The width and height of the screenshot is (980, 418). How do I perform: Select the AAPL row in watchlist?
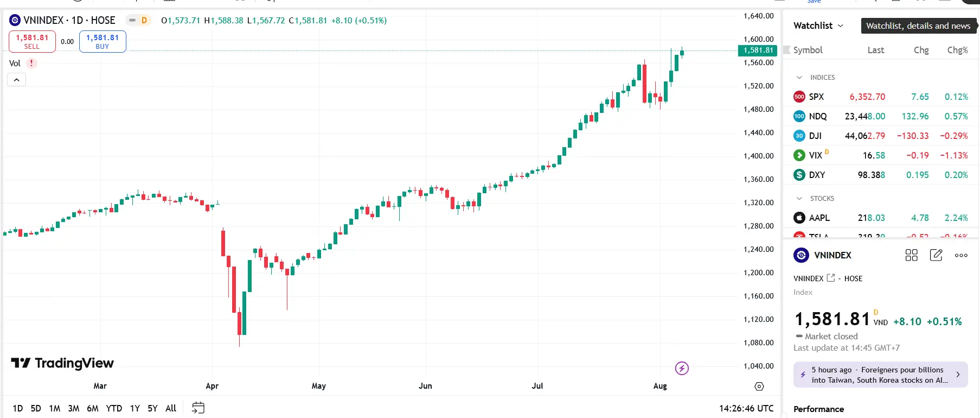(880, 218)
